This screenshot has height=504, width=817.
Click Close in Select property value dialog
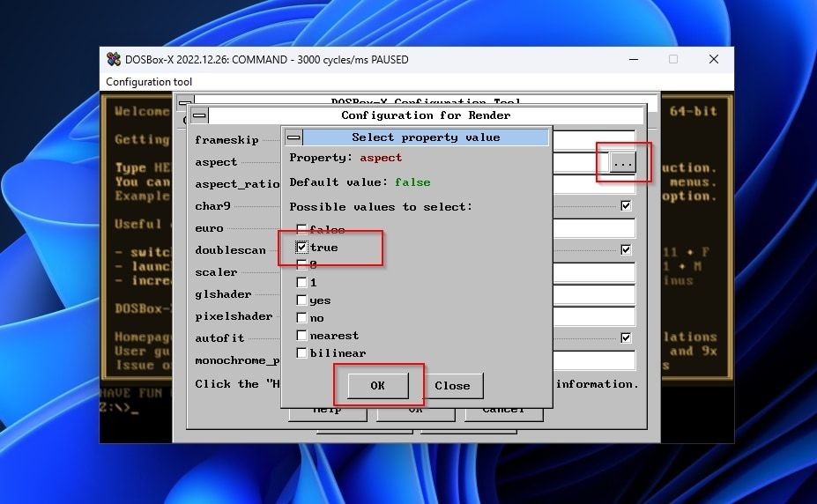tap(452, 386)
